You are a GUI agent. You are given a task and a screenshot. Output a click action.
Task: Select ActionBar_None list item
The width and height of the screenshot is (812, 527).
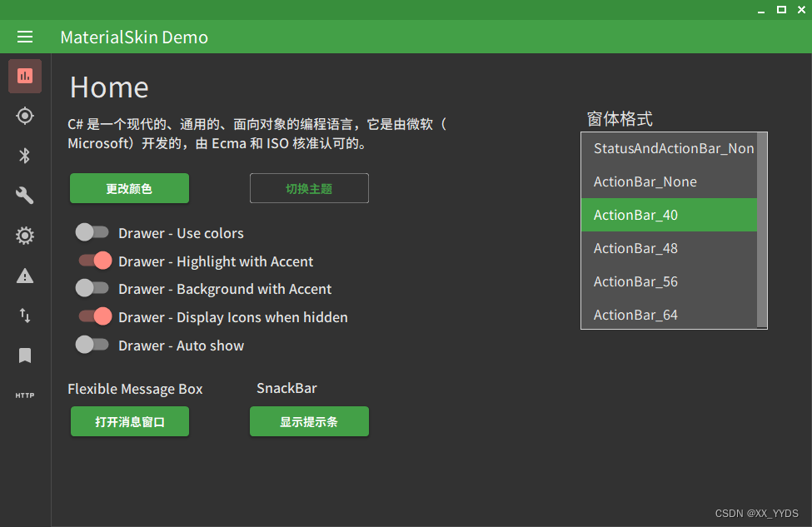click(669, 181)
